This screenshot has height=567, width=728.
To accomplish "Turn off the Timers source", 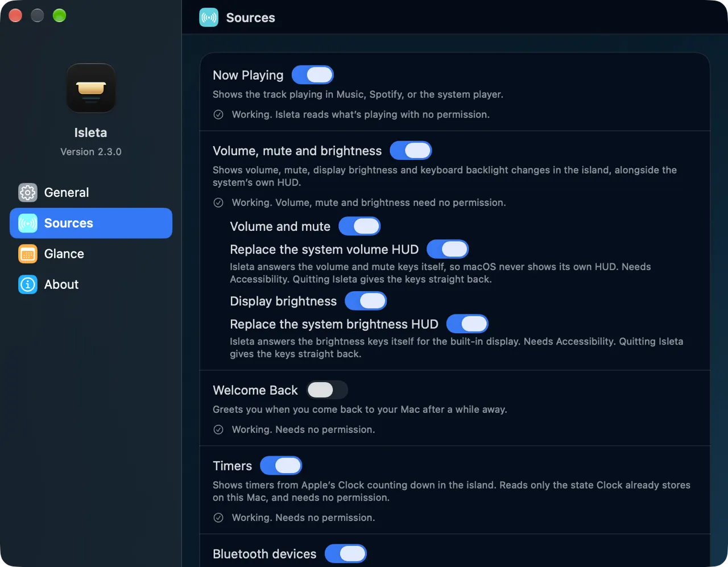I will [281, 466].
